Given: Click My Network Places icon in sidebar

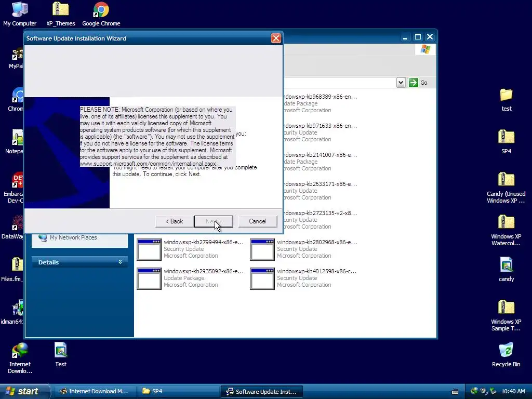Looking at the screenshot, I should pos(43,237).
